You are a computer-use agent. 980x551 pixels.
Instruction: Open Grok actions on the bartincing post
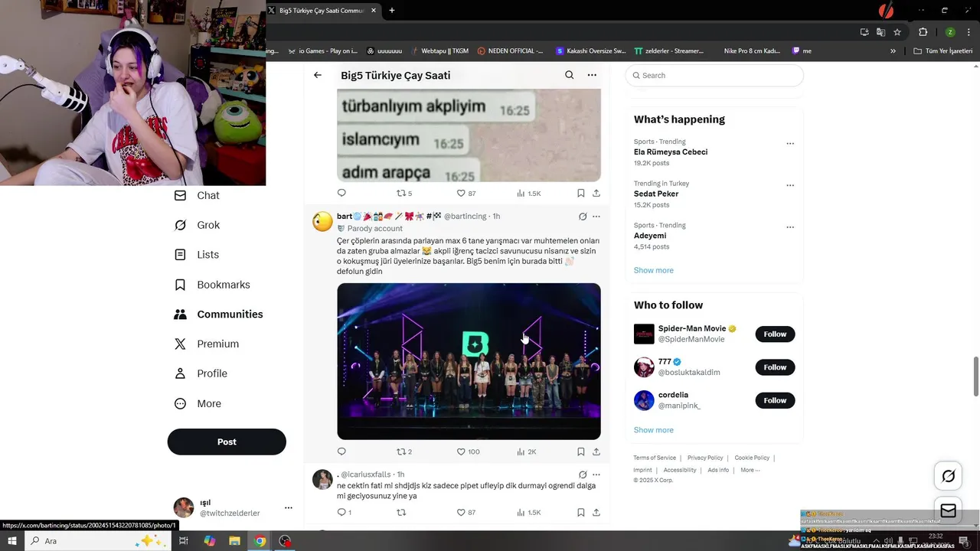point(583,217)
